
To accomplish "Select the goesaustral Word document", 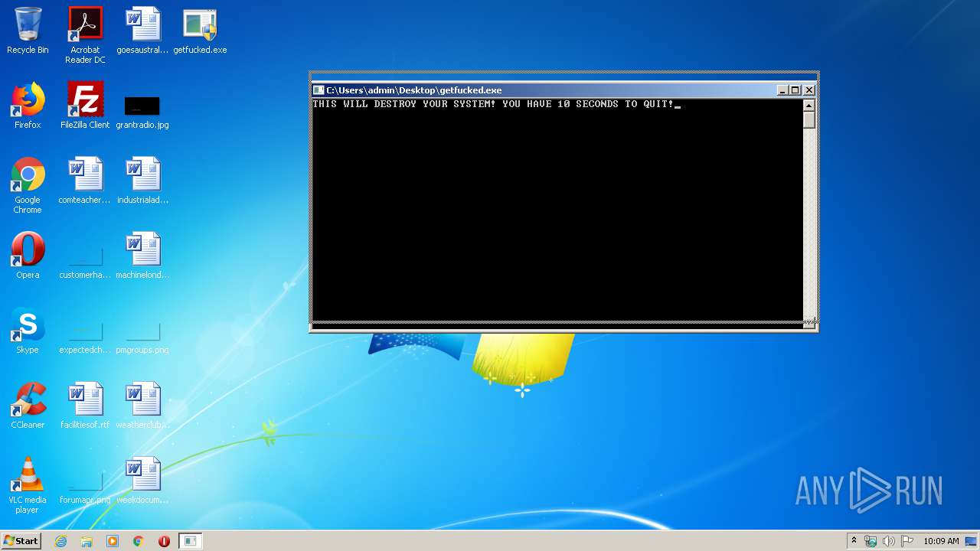I will (x=142, y=31).
